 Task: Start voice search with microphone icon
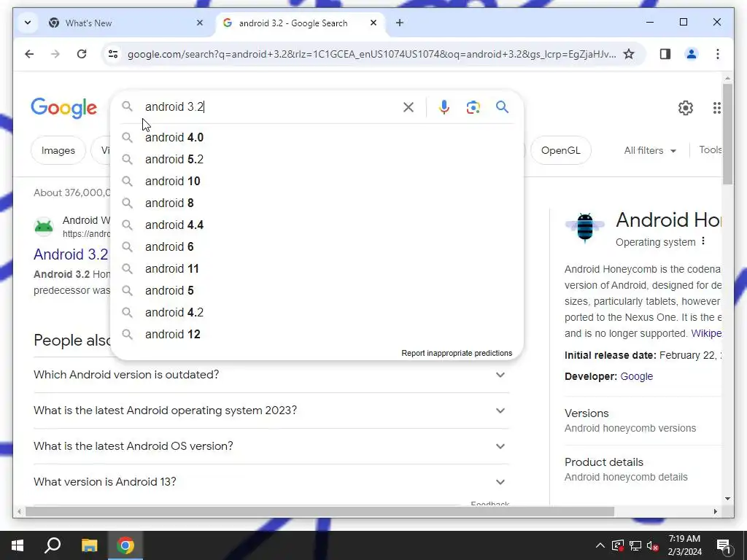click(x=444, y=107)
